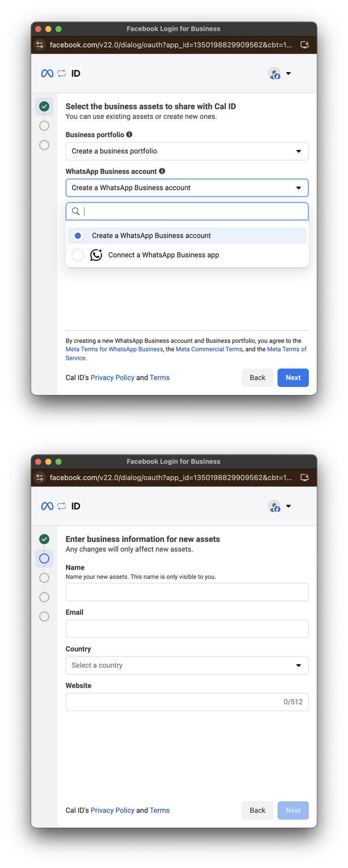The image size is (348, 868).
Task: Click the Website input field
Action: [187, 703]
